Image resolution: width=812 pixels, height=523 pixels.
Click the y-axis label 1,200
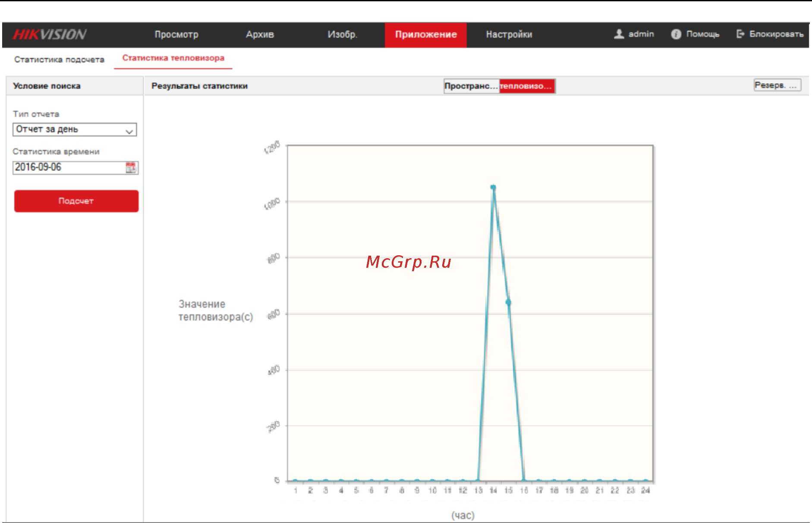coord(272,147)
